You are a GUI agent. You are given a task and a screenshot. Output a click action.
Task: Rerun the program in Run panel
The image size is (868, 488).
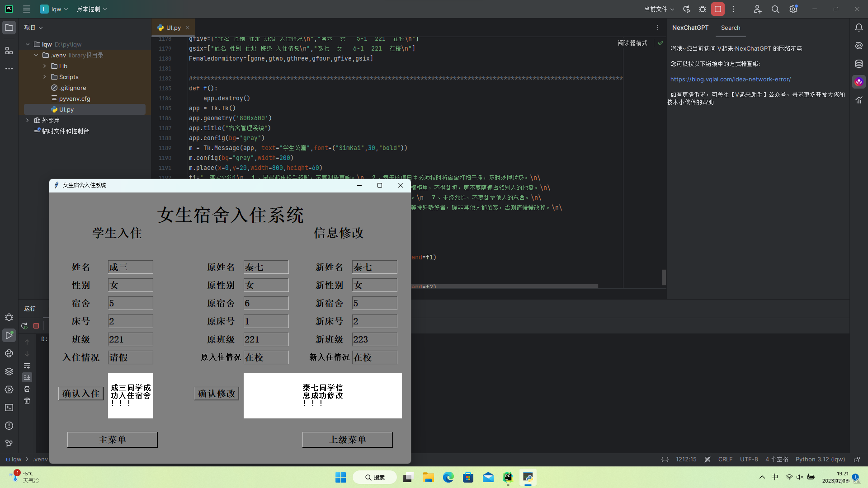click(24, 326)
